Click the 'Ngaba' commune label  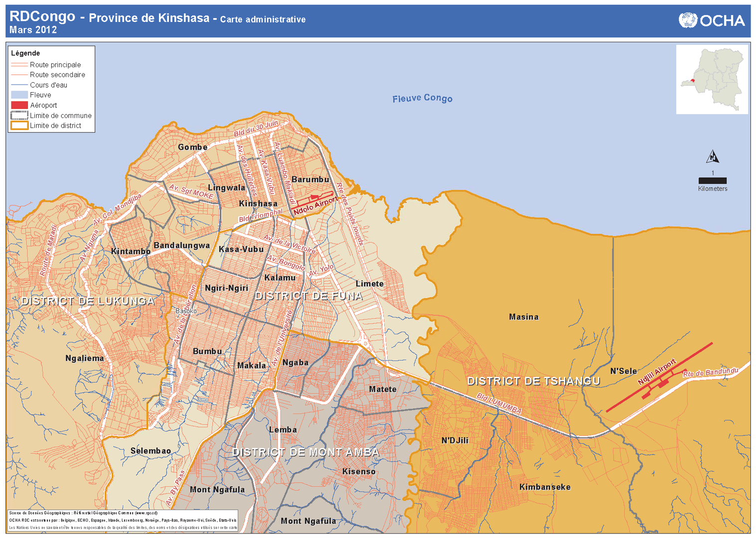(x=295, y=363)
